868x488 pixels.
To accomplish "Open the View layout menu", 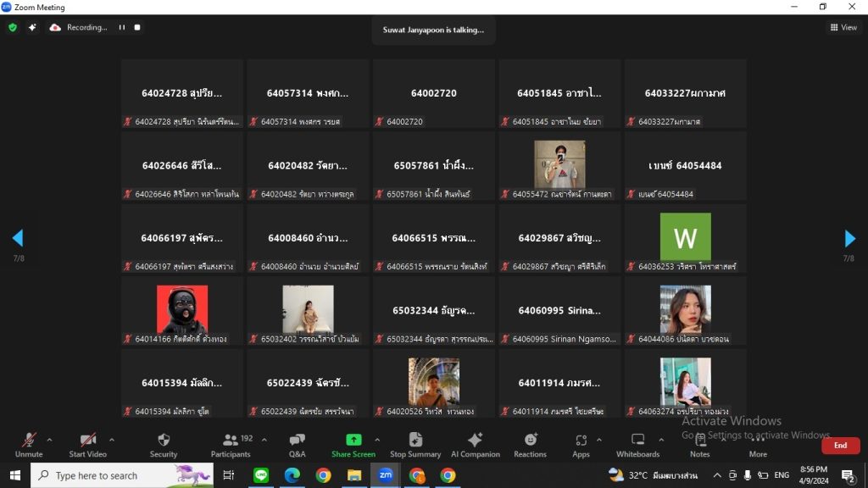I will pyautogui.click(x=843, y=27).
